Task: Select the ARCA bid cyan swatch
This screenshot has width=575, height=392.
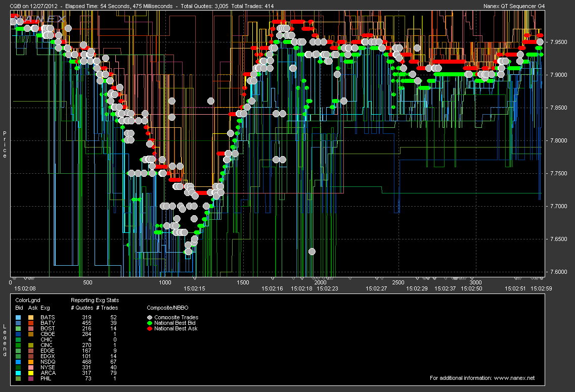Action: pyautogui.click(x=18, y=373)
